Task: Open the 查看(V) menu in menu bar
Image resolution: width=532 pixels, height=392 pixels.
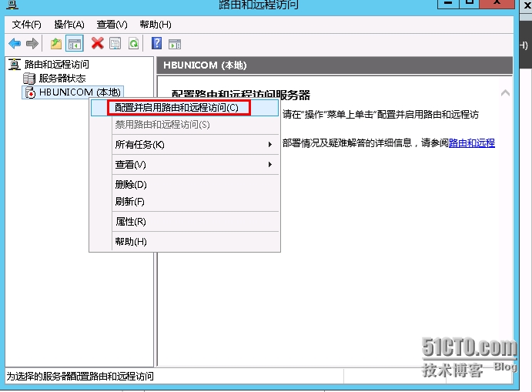Action: coord(112,25)
